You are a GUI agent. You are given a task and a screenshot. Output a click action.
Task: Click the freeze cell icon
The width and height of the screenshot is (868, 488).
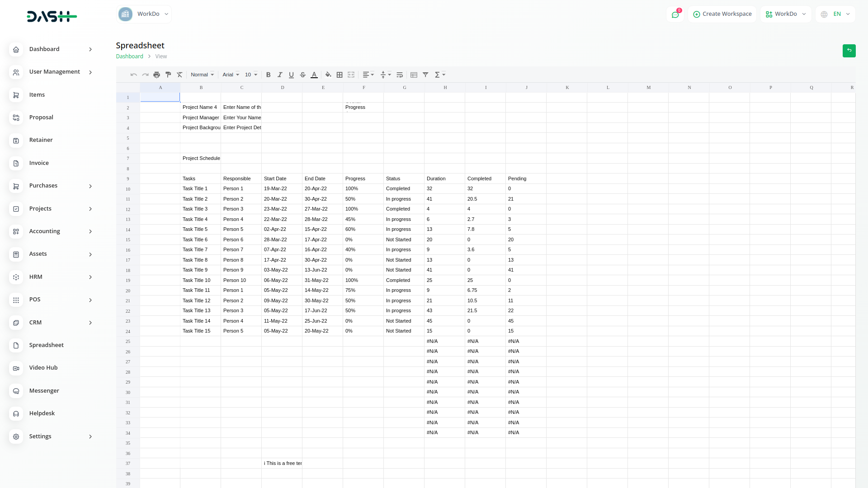click(414, 75)
